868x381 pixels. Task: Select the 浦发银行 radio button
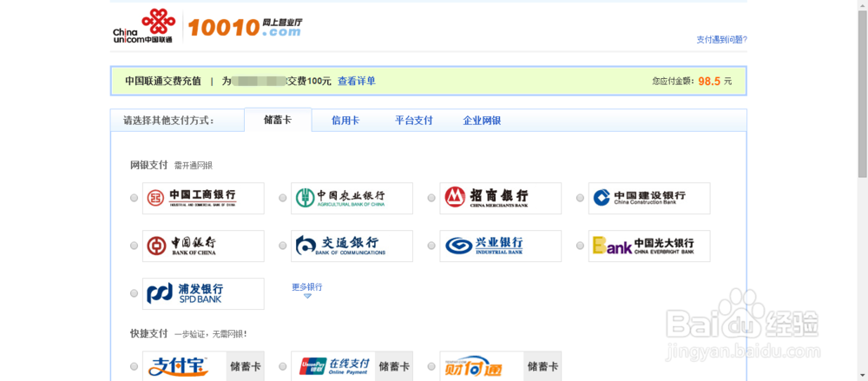(x=134, y=293)
